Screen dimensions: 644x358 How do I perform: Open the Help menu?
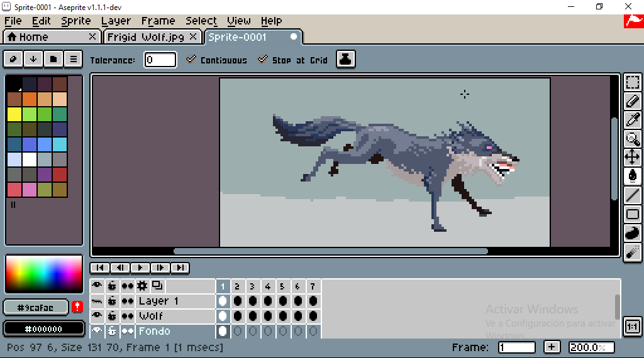click(271, 21)
